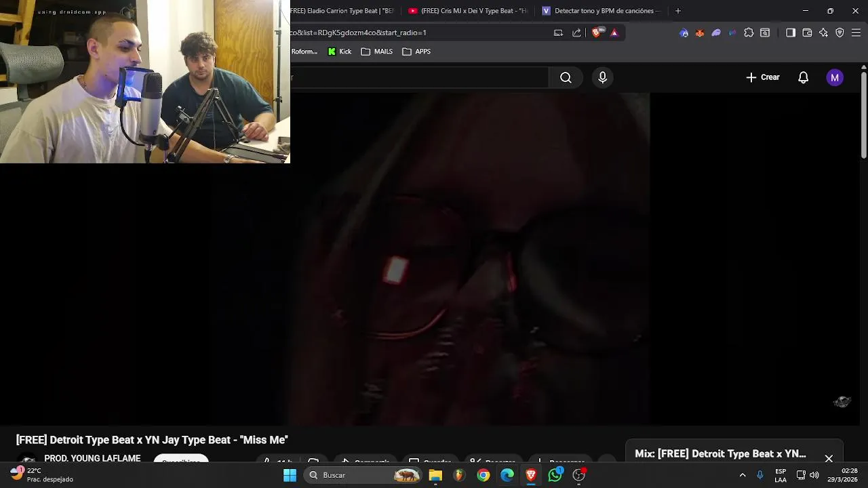
Task: Open the Brave Shields lion icon
Action: (x=596, y=33)
